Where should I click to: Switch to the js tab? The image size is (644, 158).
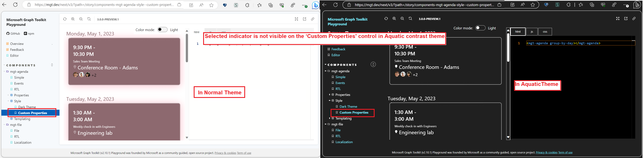(532, 32)
